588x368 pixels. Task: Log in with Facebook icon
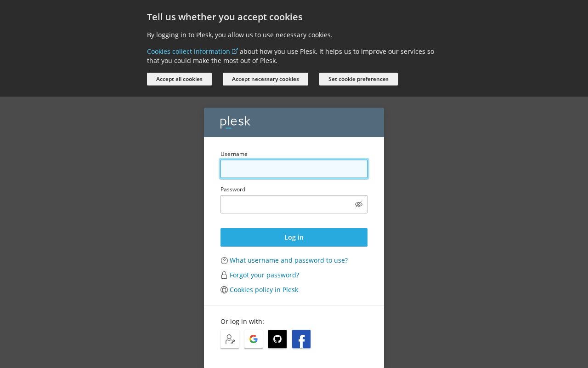point(301,339)
